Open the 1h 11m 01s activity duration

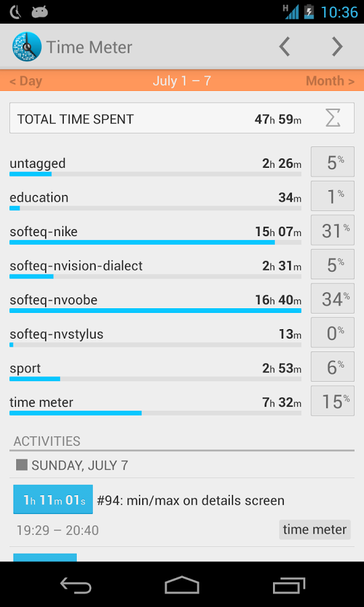pos(53,499)
